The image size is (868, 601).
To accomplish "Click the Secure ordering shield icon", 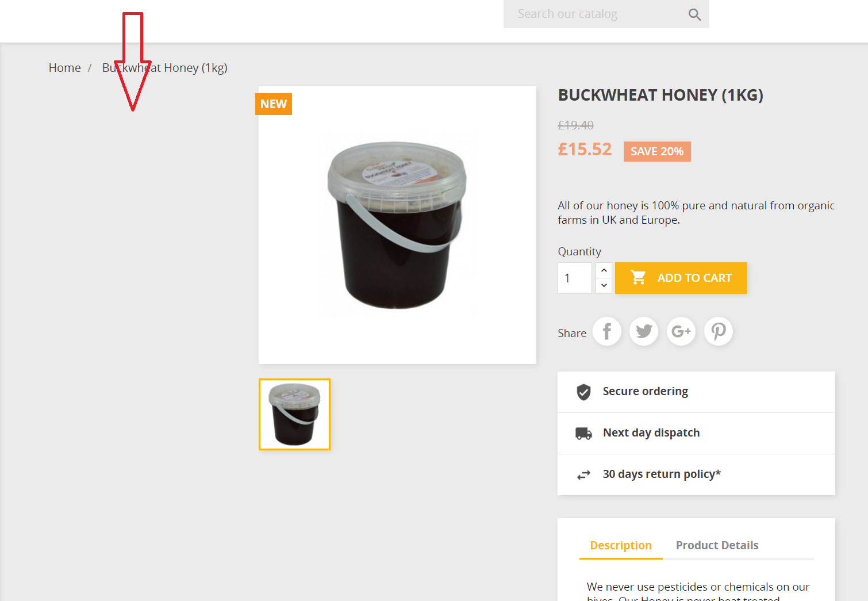I will 583,392.
